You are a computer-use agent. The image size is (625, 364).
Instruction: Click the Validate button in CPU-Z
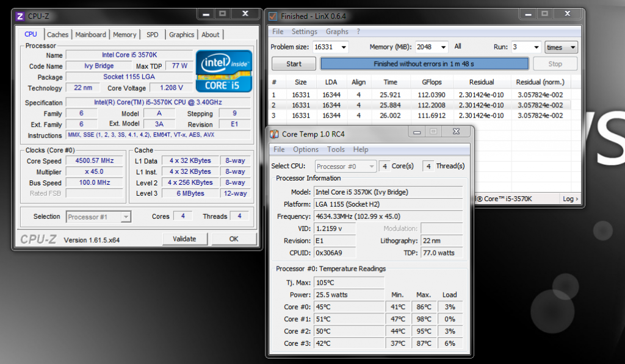tap(185, 239)
